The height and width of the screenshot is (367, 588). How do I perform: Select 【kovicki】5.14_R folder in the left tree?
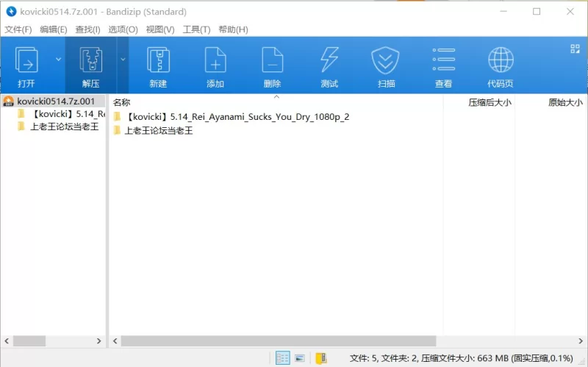[61, 114]
